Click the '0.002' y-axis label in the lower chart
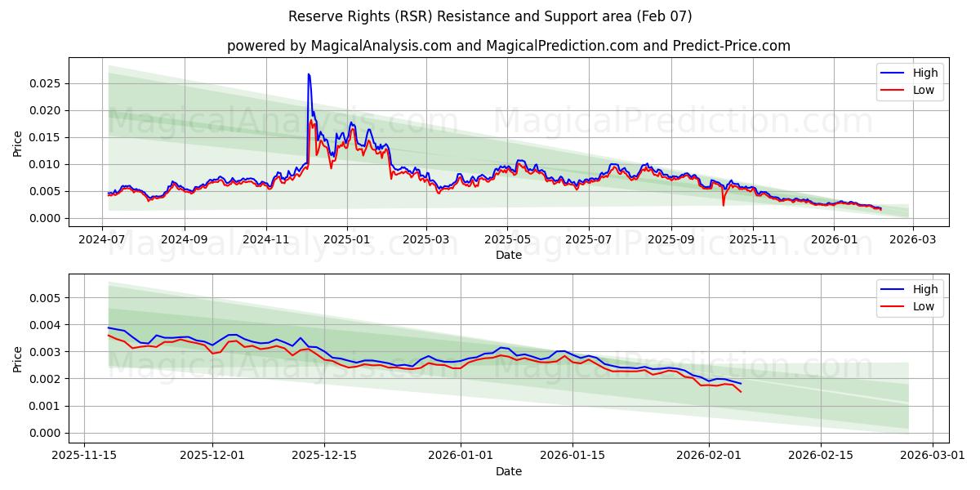Viewport: 980px width, 490px height. [47, 379]
